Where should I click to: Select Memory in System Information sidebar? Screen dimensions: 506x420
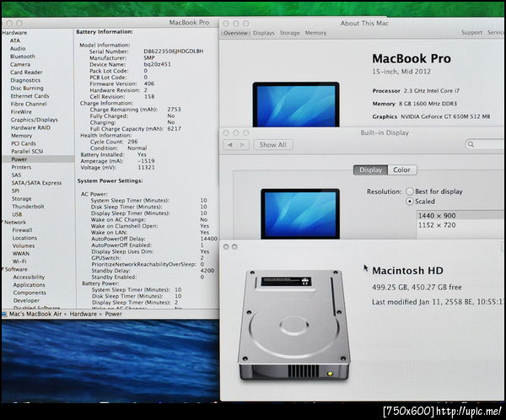pos(22,136)
